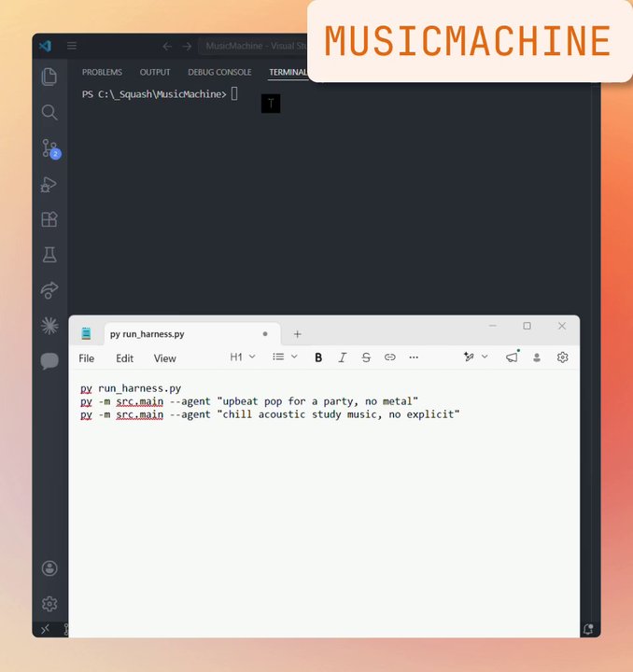Open the Search view in VS Code
Screen dimensions: 633x672
pos(49,112)
